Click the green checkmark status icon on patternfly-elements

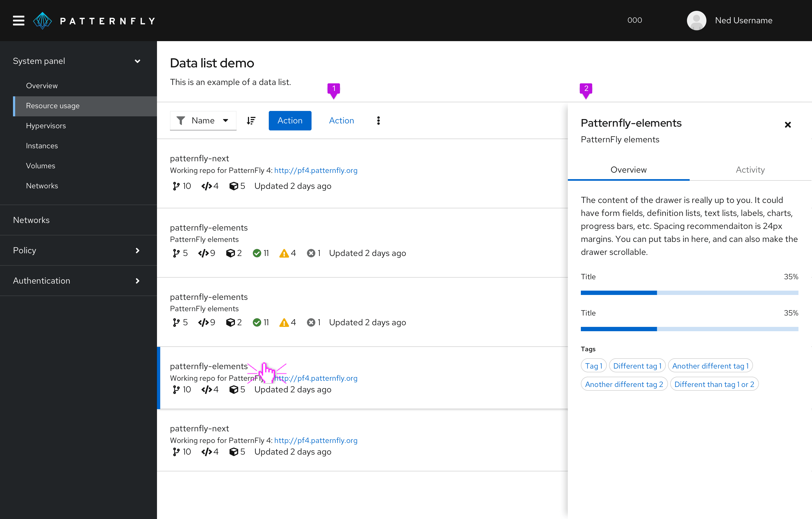click(x=257, y=253)
